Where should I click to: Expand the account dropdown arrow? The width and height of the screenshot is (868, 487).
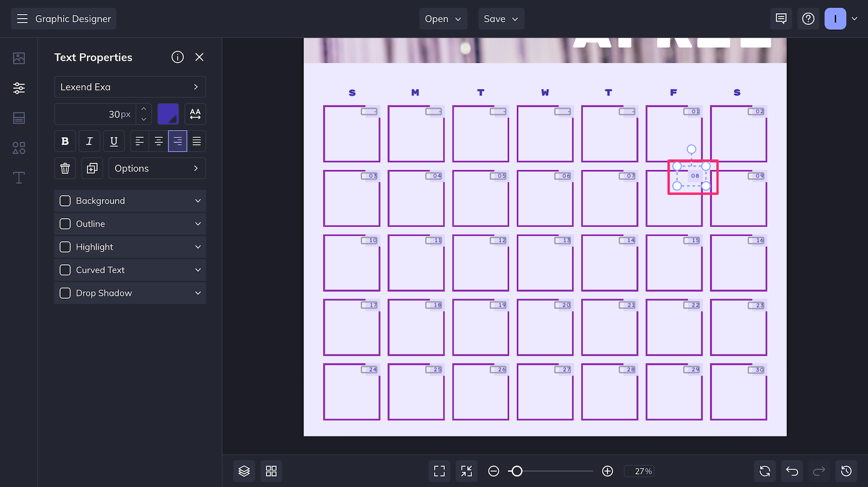coord(854,19)
